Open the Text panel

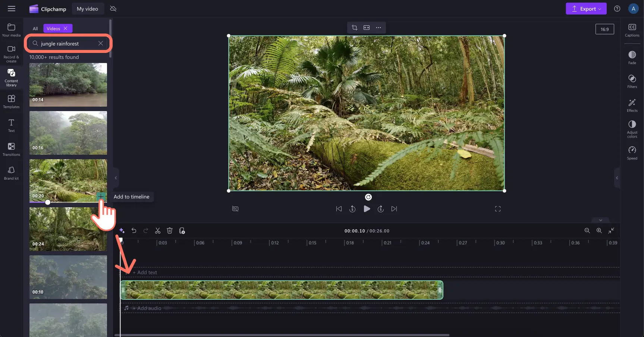click(12, 125)
